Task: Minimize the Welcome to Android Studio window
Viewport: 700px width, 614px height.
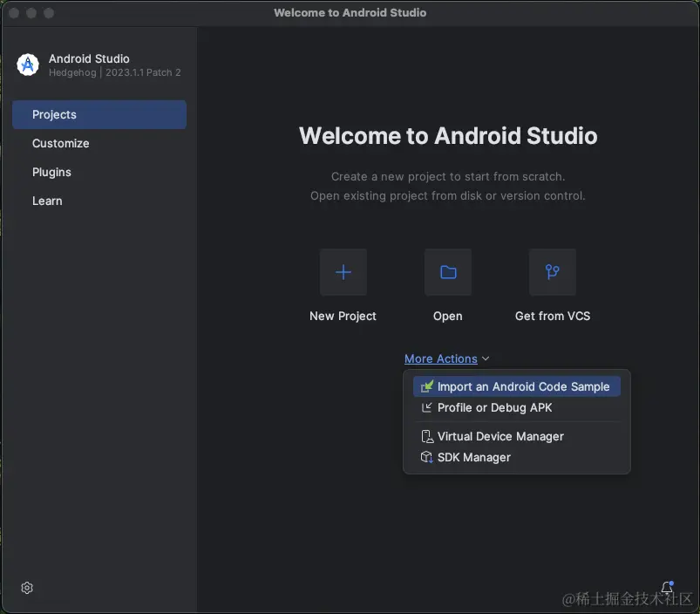Action: [x=31, y=13]
